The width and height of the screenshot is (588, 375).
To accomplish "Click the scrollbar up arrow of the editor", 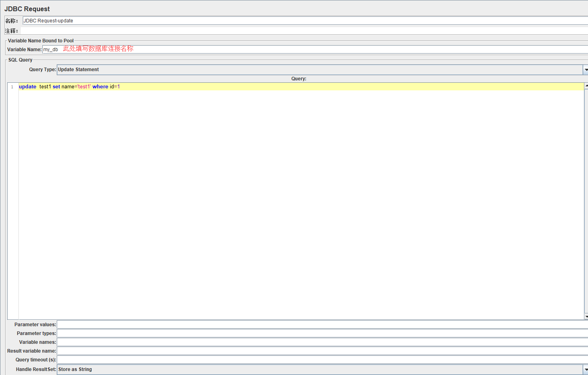I will coord(585,85).
